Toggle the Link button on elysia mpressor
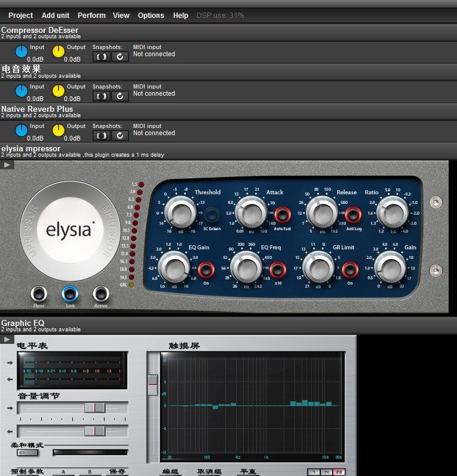 click(x=70, y=294)
